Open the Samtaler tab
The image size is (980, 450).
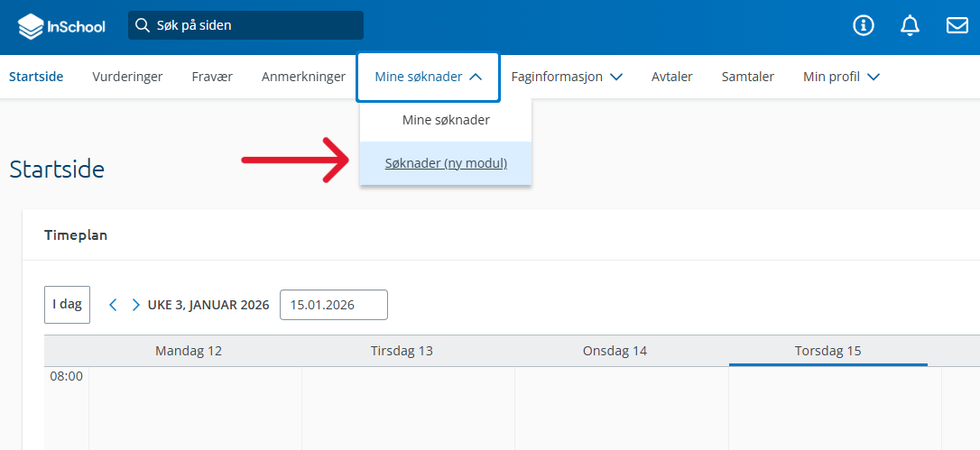coord(747,77)
